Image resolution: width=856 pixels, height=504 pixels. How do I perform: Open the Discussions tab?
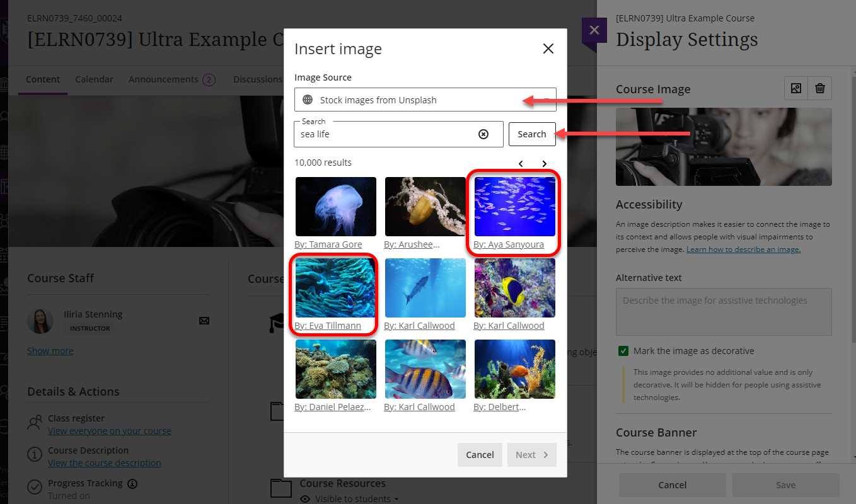tap(258, 79)
